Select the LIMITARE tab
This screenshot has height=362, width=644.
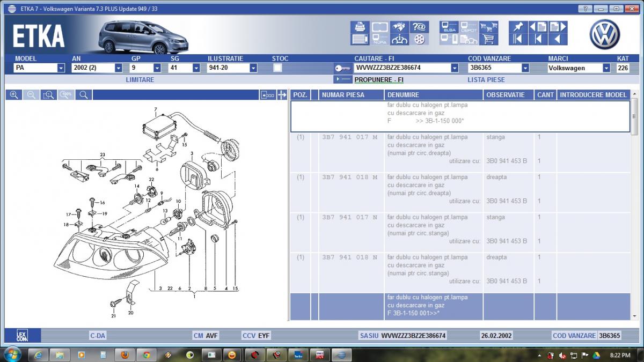tap(140, 79)
